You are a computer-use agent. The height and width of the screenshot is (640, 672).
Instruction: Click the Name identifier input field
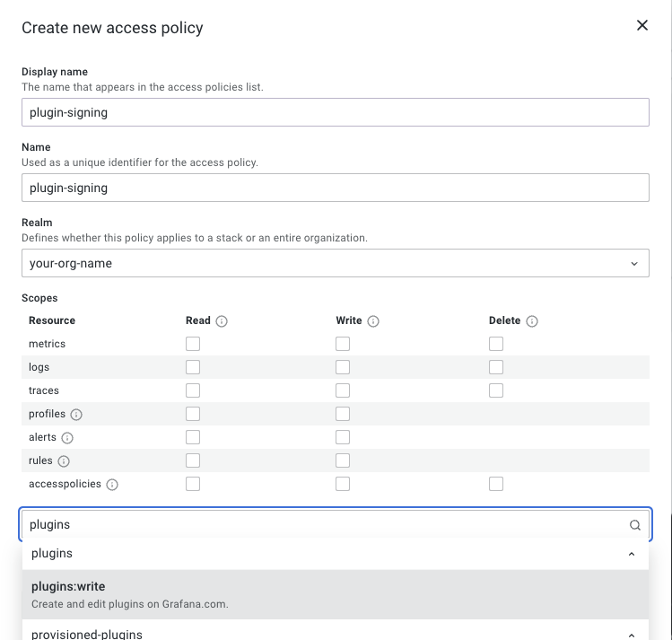click(335, 188)
